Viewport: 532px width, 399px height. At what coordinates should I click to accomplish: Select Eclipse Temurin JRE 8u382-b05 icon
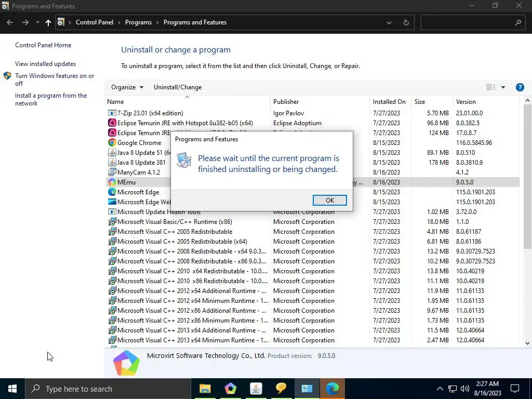pos(112,123)
